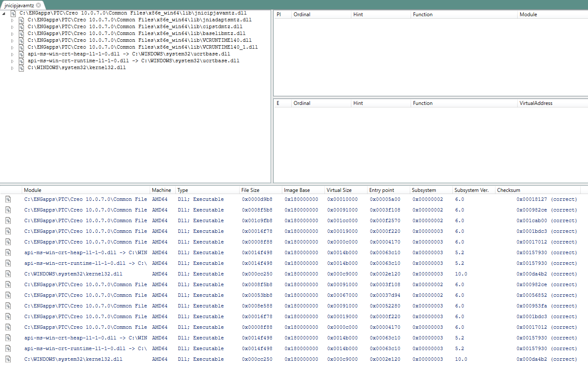Expand the jniadaptsmtz.dll tree node

coord(12,20)
